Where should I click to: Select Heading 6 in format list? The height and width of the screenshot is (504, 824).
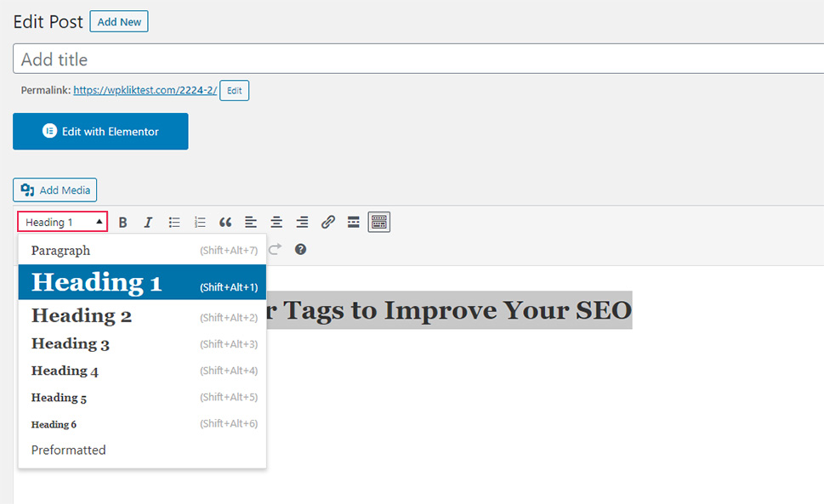coord(142,423)
